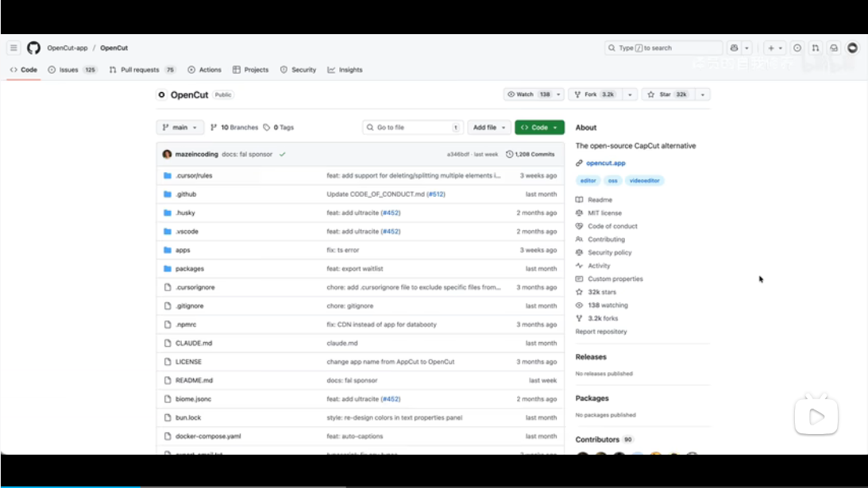Open the biome.jsonc file
Image resolution: width=868 pixels, height=488 pixels.
point(193,399)
